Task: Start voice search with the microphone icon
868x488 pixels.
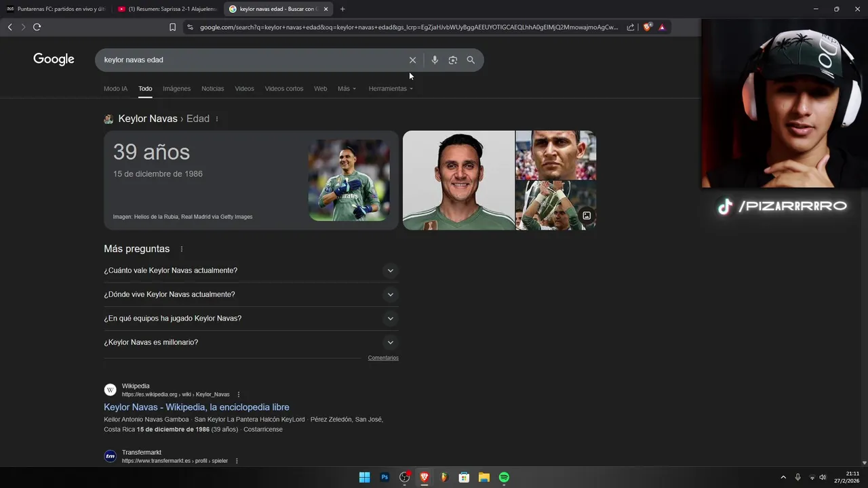Action: point(435,60)
